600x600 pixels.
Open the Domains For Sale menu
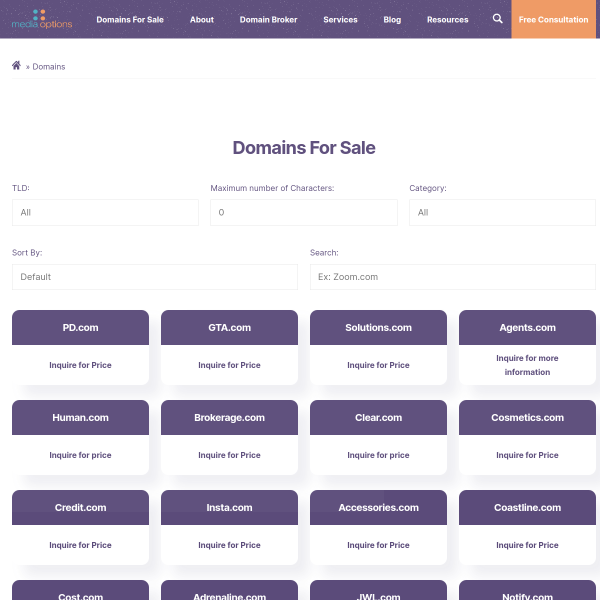tap(130, 20)
